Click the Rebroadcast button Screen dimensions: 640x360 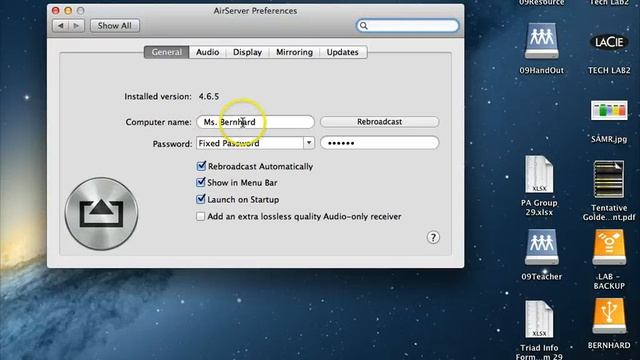(x=380, y=122)
